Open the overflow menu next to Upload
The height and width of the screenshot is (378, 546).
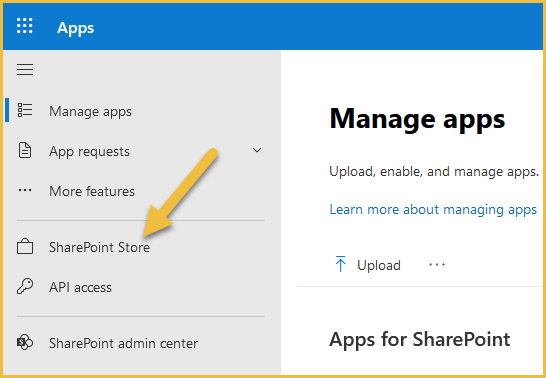pyautogui.click(x=437, y=265)
